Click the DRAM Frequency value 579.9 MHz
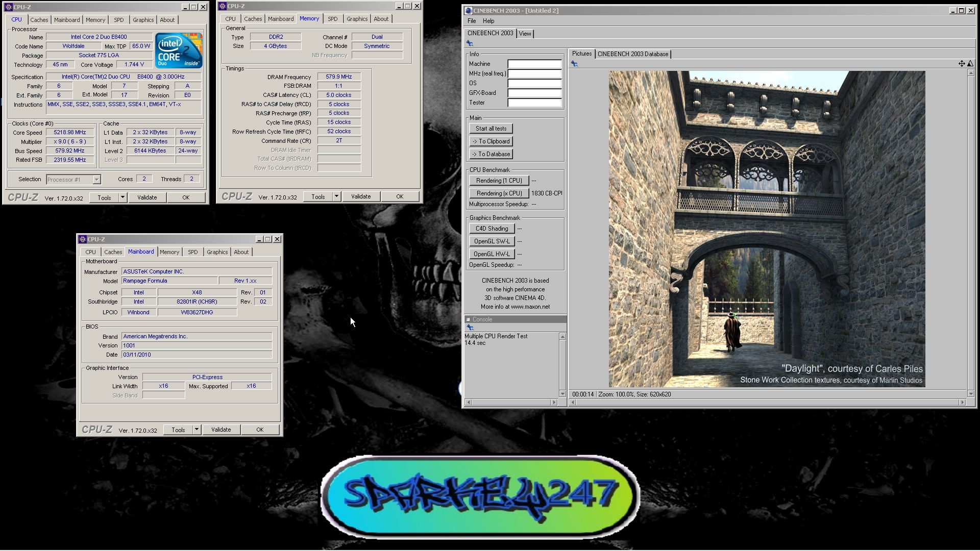 339,77
